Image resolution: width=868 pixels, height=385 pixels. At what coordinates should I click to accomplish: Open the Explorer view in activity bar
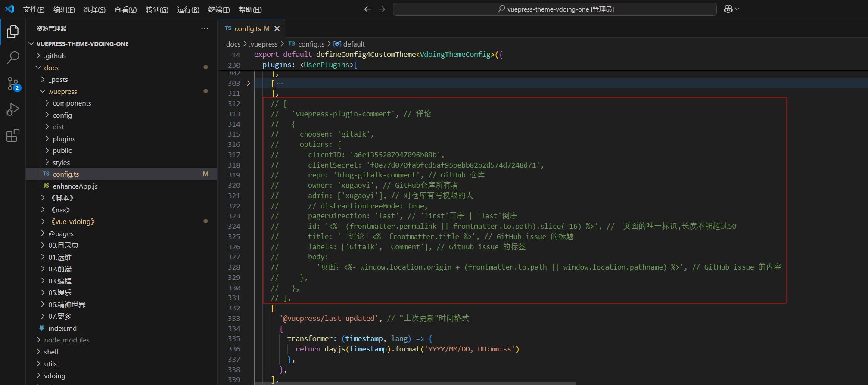point(13,31)
